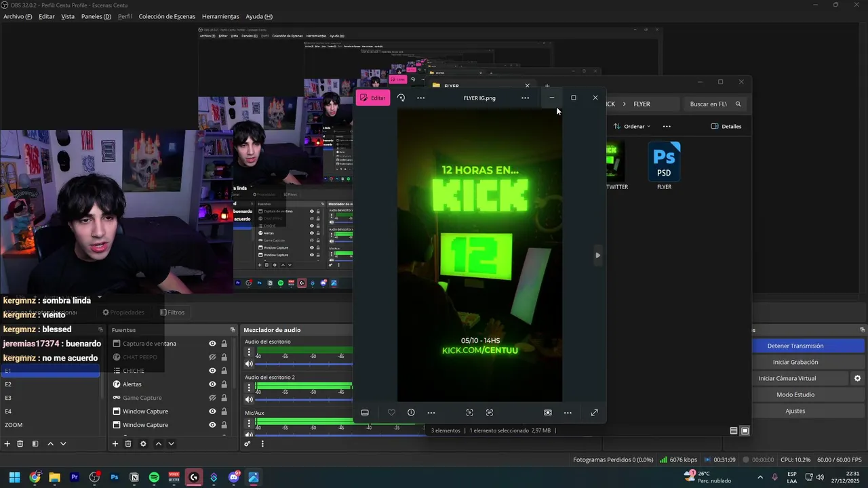Click Editar button in Photos viewer
Image resolution: width=868 pixels, height=488 pixels.
click(x=373, y=98)
